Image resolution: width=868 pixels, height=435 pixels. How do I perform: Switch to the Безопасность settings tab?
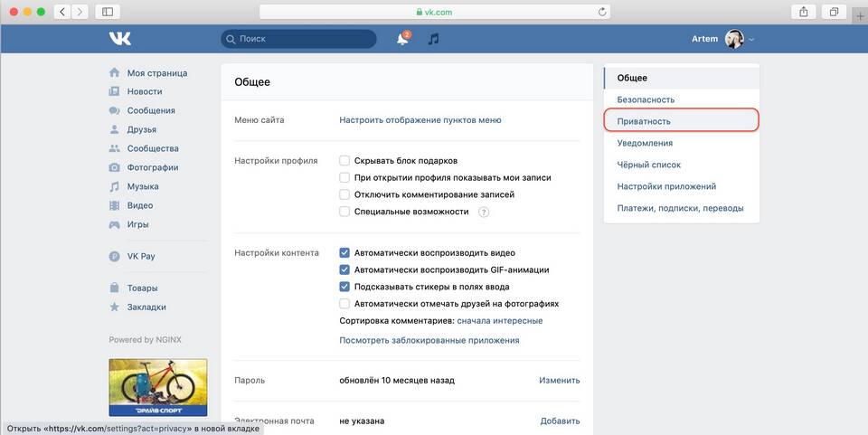click(x=646, y=99)
